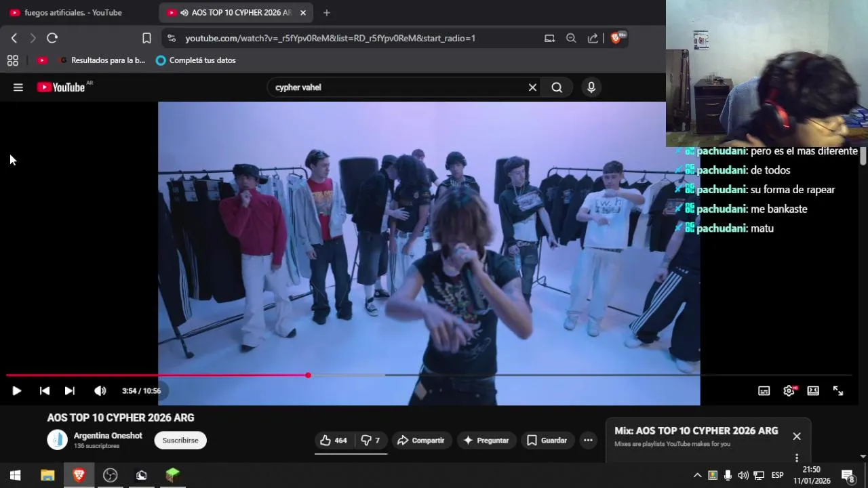This screenshot has width=868, height=488.
Task: Open Mix panel three-dot options
Action: 797,458
